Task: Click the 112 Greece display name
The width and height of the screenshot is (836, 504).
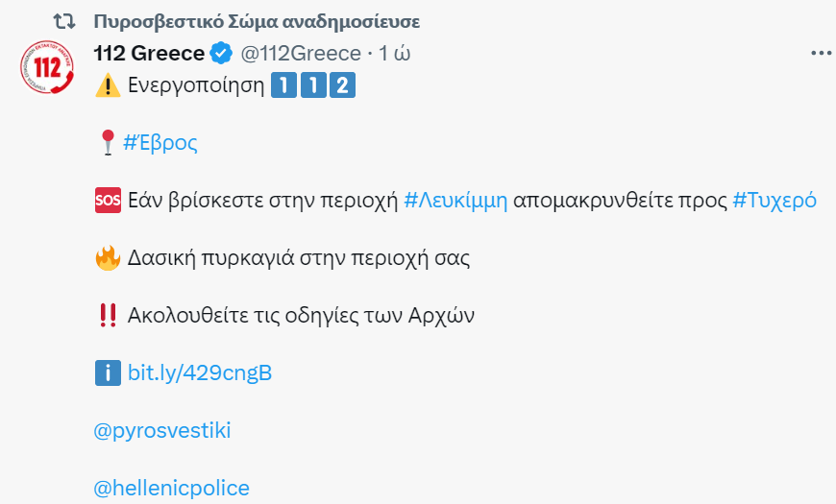Action: pyautogui.click(x=149, y=54)
